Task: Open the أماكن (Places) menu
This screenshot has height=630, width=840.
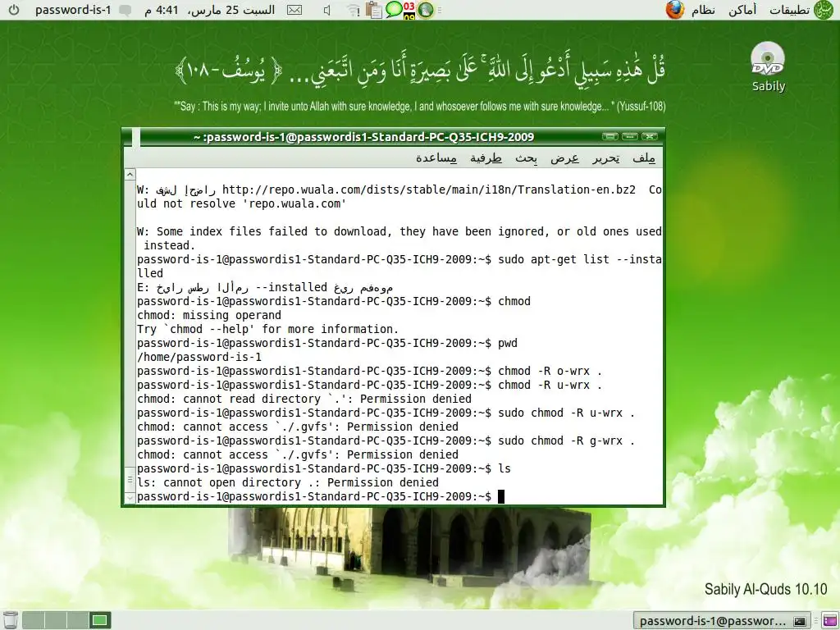Action: click(742, 10)
